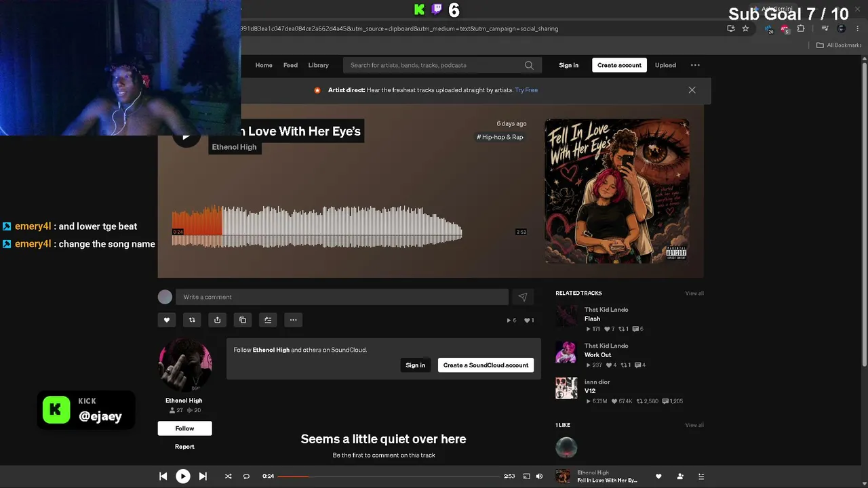Open the Hip-hop & Rap tag
The image size is (868, 488).
pyautogui.click(x=500, y=137)
